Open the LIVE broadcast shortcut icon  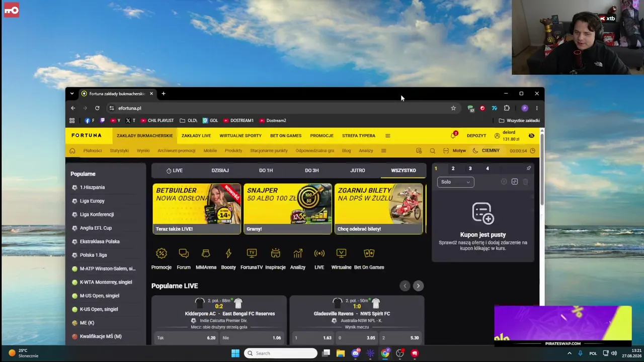[x=319, y=253]
